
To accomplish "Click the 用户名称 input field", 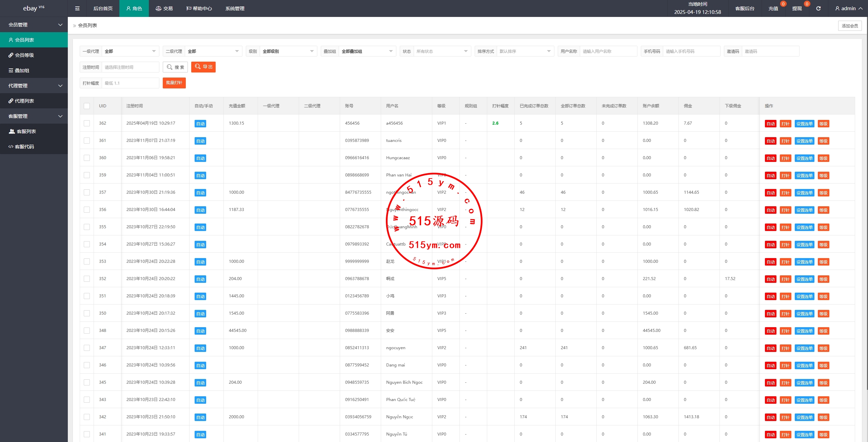I will coord(608,51).
